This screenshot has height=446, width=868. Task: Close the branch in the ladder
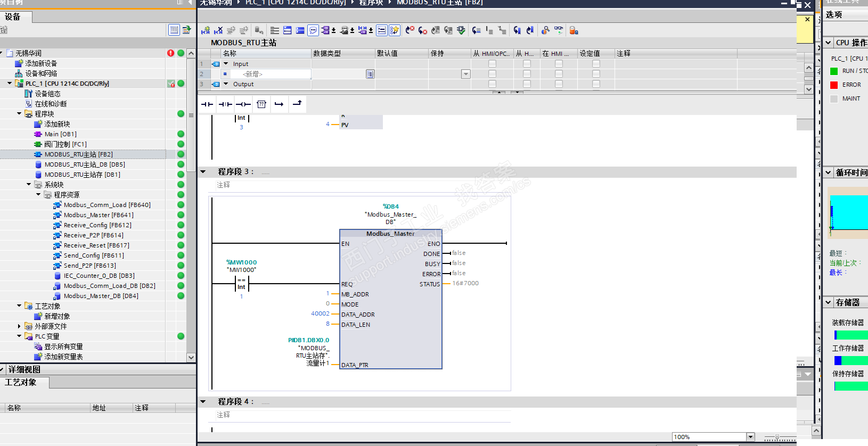coord(297,104)
